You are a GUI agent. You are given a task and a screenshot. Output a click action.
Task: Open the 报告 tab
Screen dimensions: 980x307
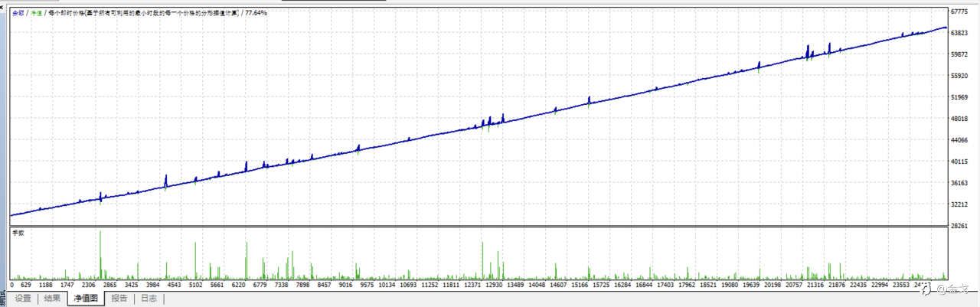point(119,299)
